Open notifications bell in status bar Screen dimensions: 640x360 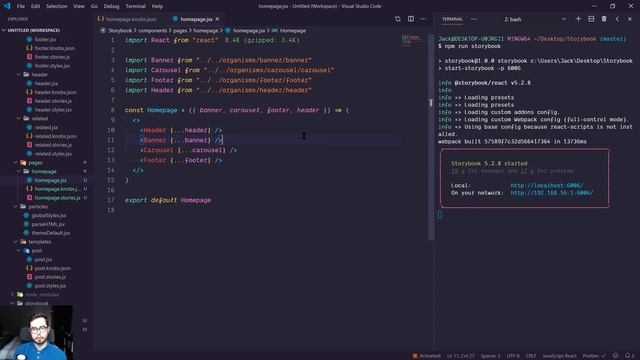(x=628, y=356)
